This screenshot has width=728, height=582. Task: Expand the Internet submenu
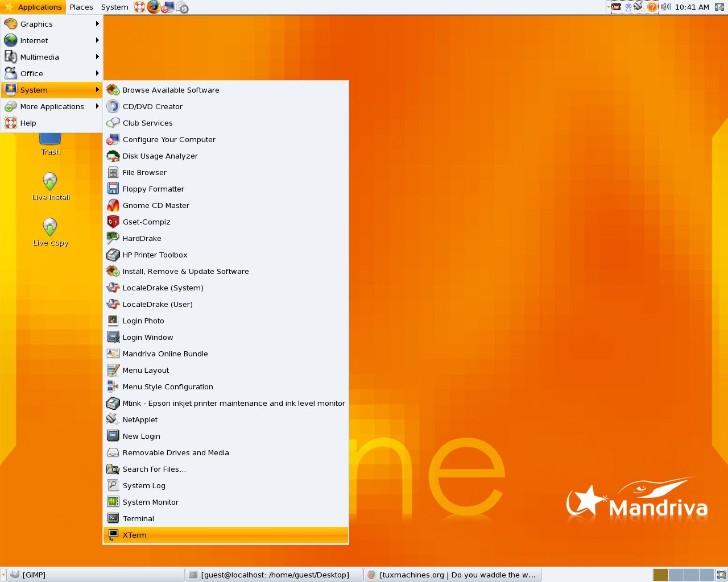[52, 40]
